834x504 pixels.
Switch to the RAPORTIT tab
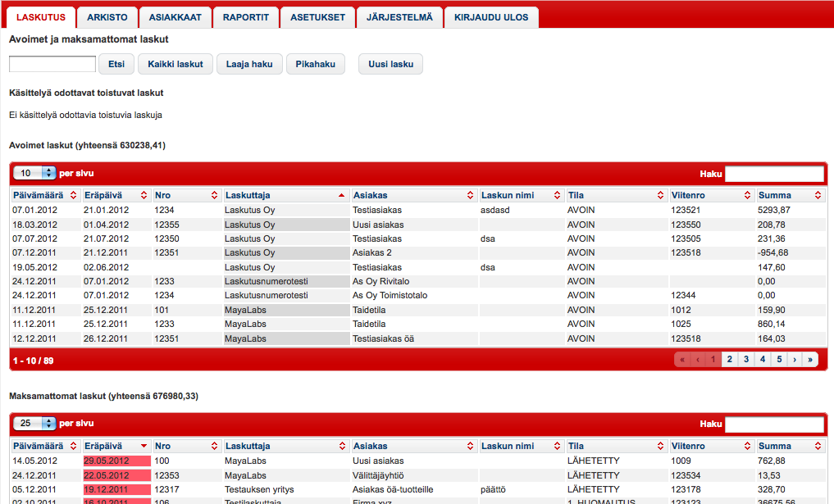(x=248, y=16)
